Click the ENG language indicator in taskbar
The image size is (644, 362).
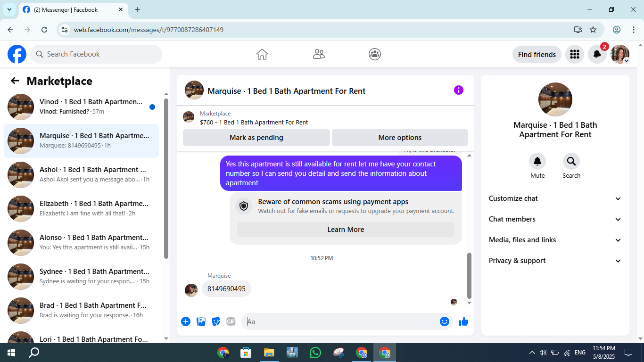580,353
